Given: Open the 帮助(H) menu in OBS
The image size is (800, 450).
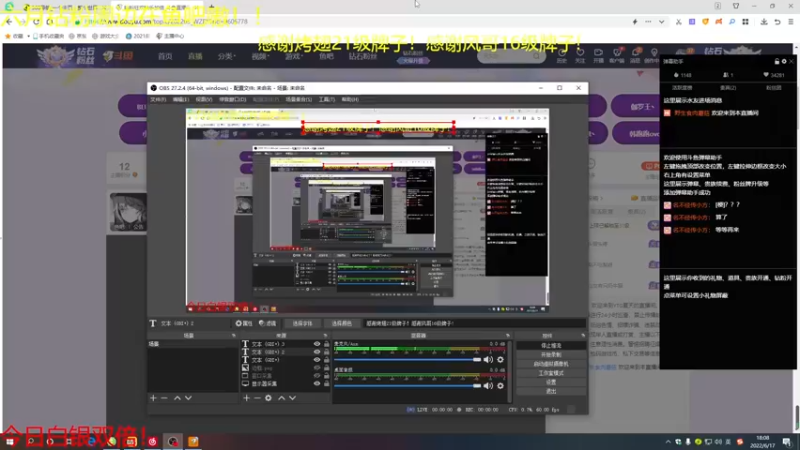Looking at the screenshot, I should click(x=350, y=99).
